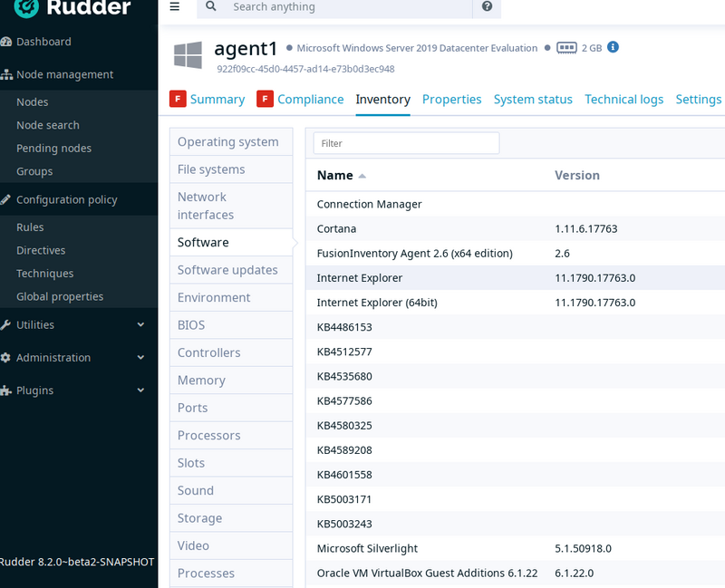
Task: Click the Utilities wrench icon
Action: coord(5,325)
